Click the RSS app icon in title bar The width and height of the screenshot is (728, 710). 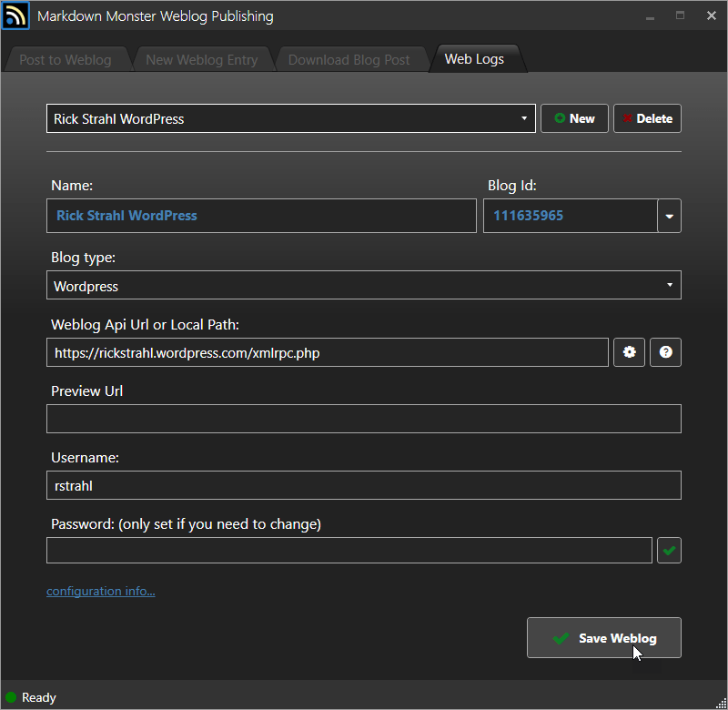click(15, 15)
